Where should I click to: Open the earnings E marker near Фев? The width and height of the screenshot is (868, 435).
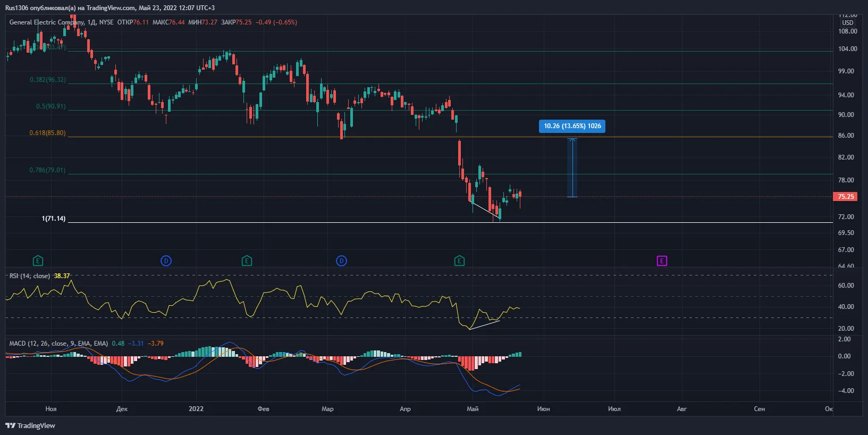click(247, 261)
